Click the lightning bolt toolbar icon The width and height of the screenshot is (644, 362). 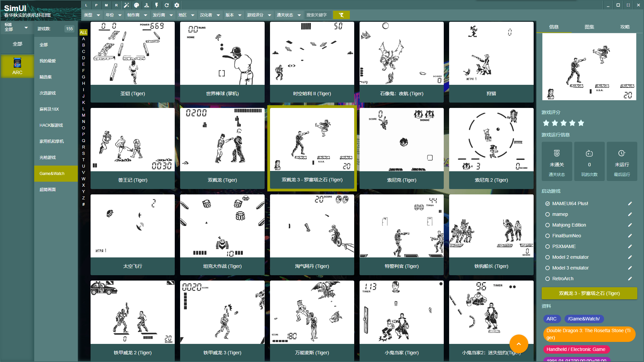(157, 5)
